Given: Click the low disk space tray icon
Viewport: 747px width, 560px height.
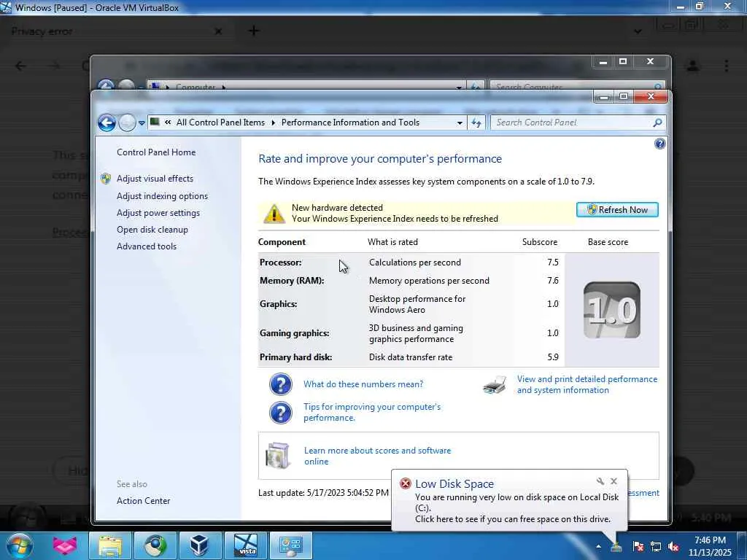Looking at the screenshot, I should click(616, 546).
